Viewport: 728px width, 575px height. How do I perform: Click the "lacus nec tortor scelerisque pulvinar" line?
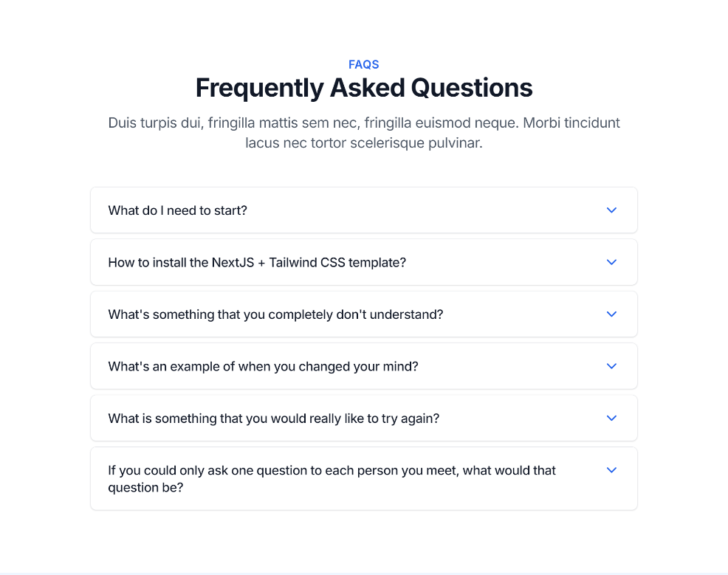point(364,143)
